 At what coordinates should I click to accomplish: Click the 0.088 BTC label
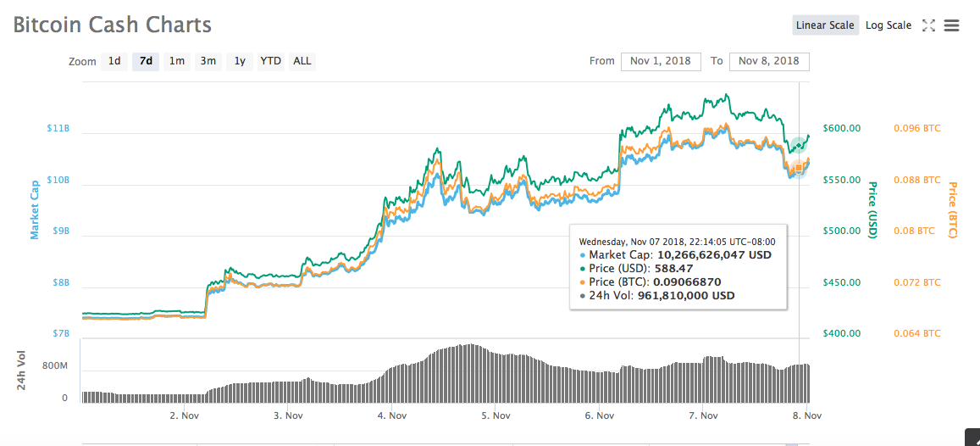[x=916, y=180]
